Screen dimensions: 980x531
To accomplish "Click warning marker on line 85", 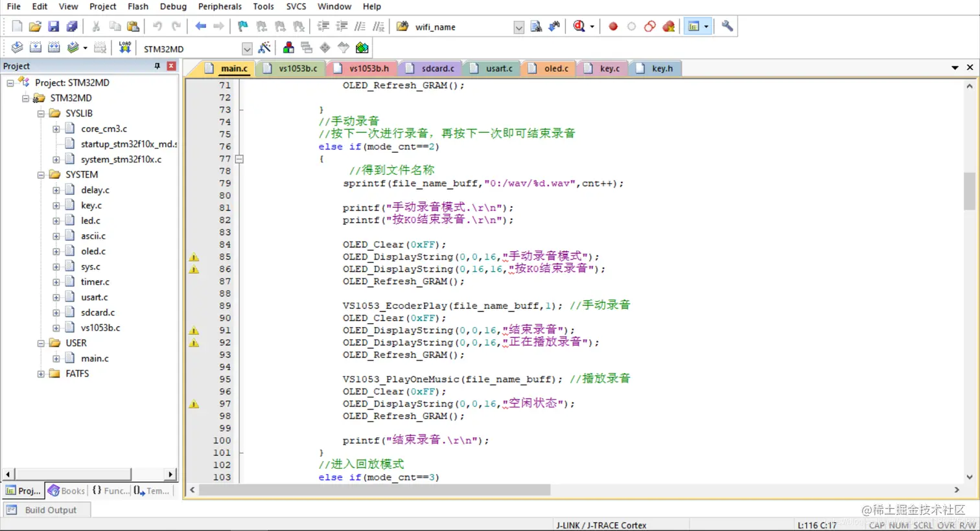I will 194,257.
